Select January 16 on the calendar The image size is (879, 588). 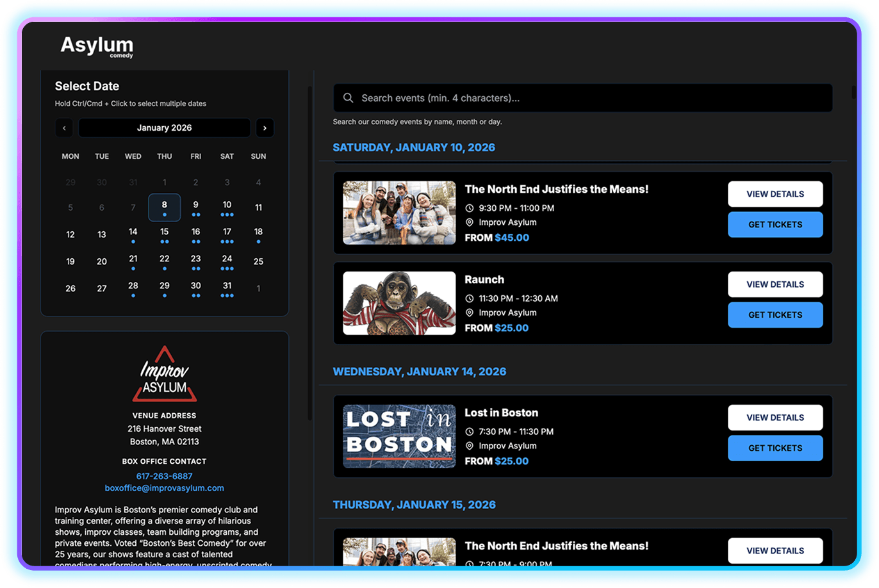[x=196, y=234]
